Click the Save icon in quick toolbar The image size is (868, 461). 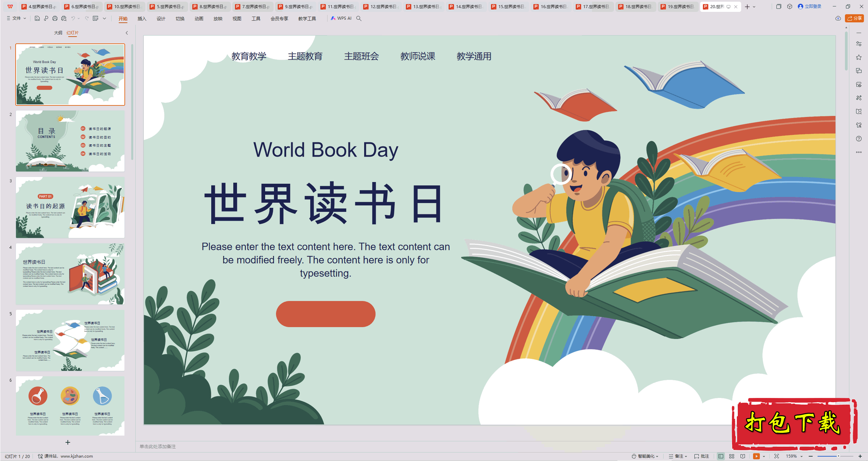click(37, 18)
